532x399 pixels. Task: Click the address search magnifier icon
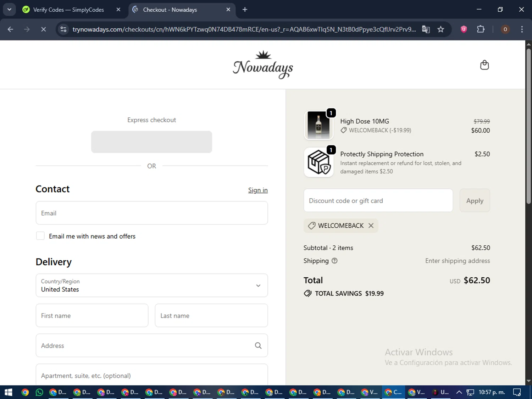[x=258, y=345]
